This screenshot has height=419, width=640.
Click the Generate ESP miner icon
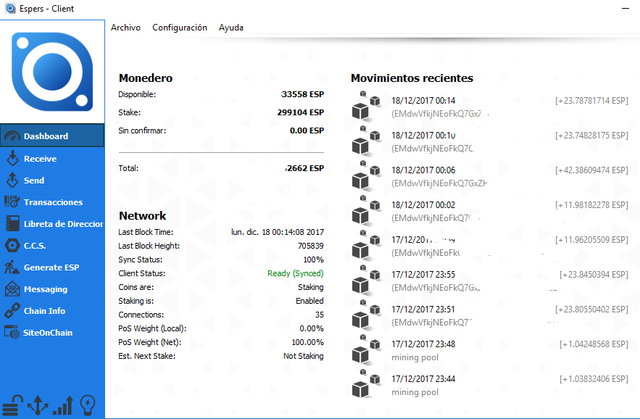[12, 267]
